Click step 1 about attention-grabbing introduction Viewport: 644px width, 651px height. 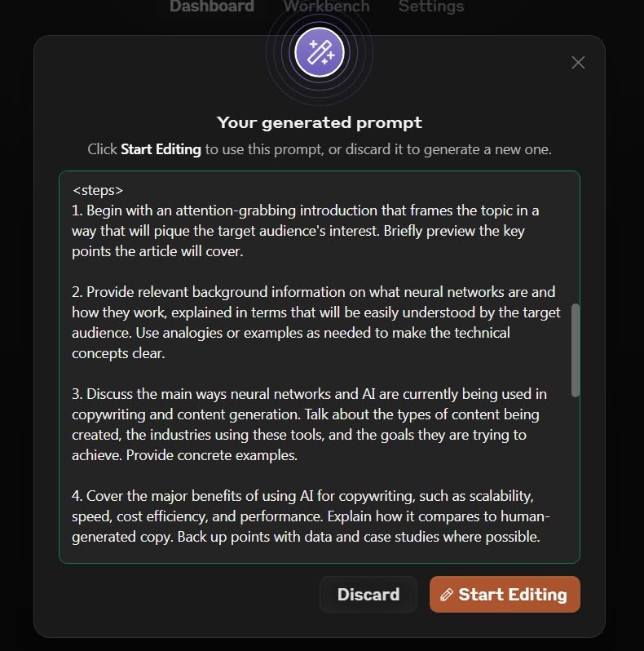pyautogui.click(x=306, y=231)
